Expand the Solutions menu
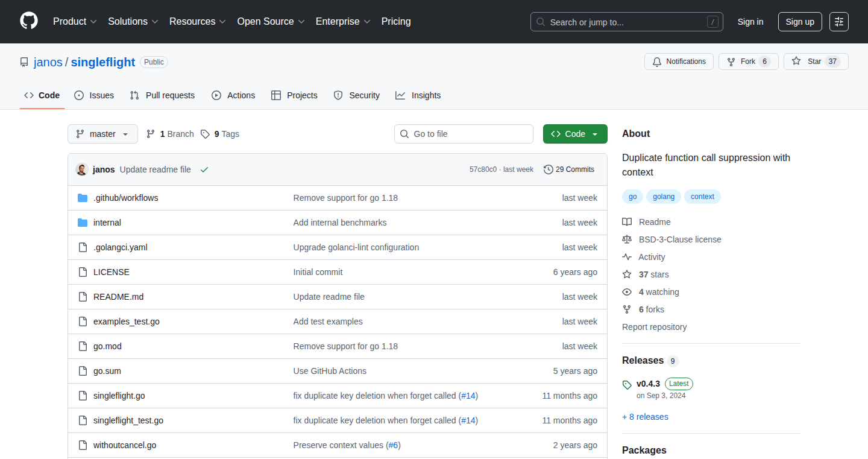The height and width of the screenshot is (459, 868). [133, 22]
